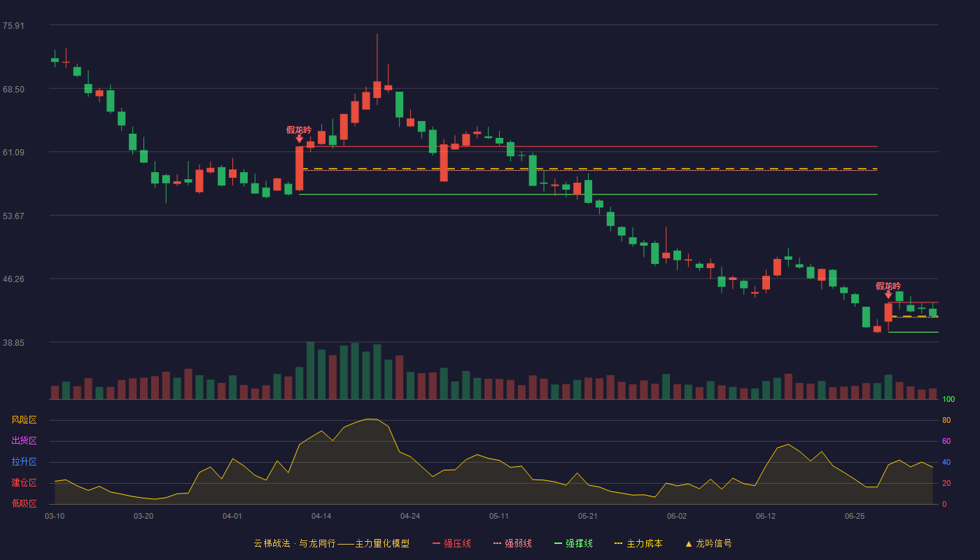The image size is (980, 560).
Task: Click the large red candle under April's 假龙吟
Action: pos(300,168)
